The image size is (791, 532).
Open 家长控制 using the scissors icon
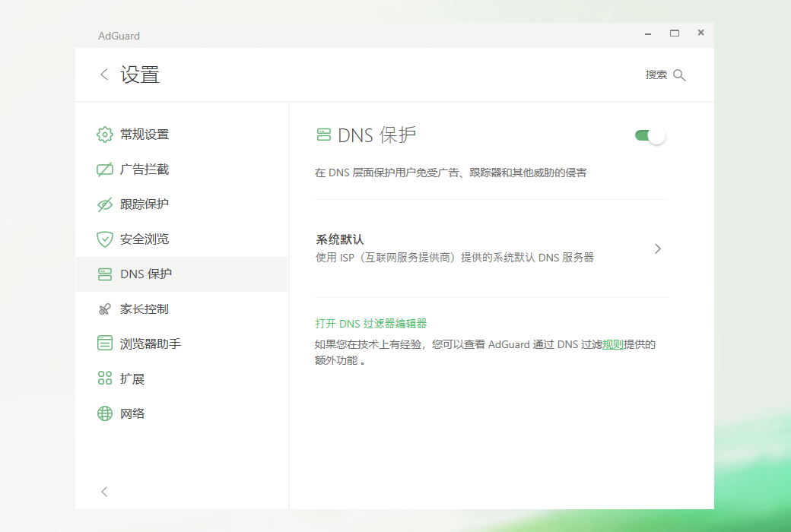[x=104, y=309]
